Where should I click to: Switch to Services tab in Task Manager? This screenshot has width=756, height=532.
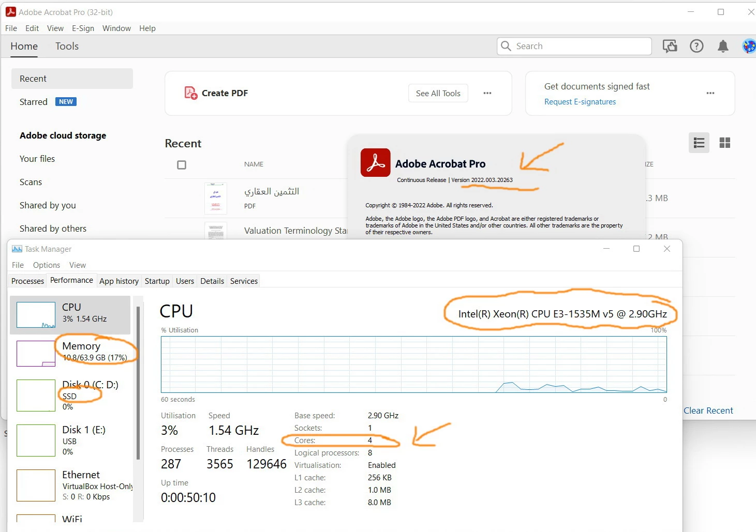(x=244, y=281)
